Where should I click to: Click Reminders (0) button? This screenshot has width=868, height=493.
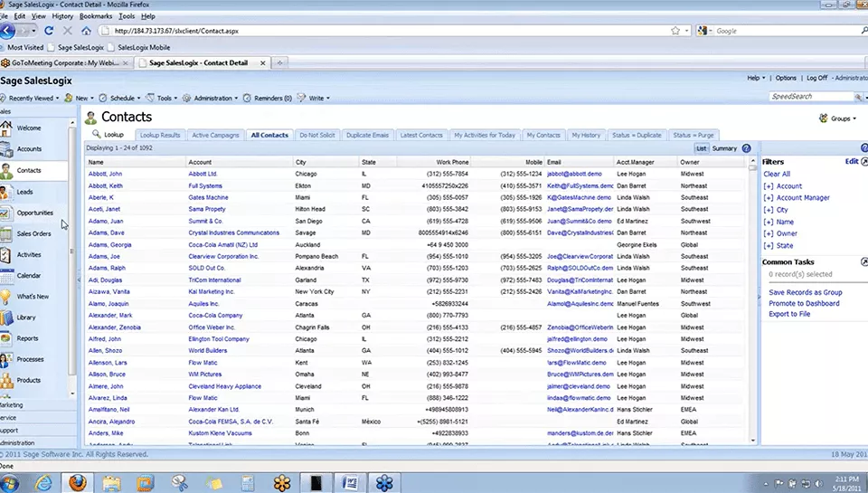click(x=268, y=98)
